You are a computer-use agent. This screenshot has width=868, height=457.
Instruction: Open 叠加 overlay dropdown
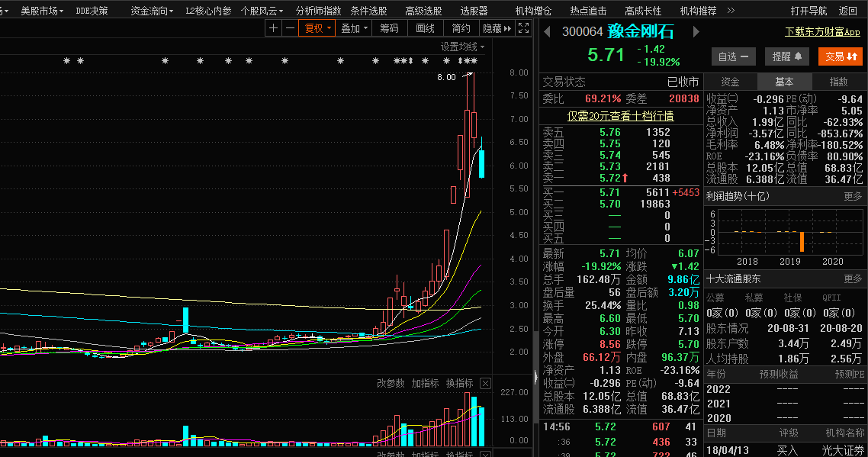354,28
